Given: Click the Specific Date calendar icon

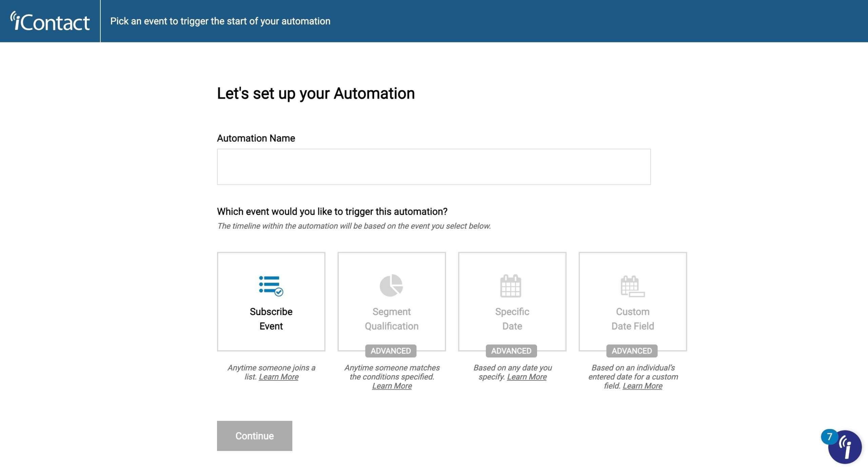Looking at the screenshot, I should (x=511, y=285).
